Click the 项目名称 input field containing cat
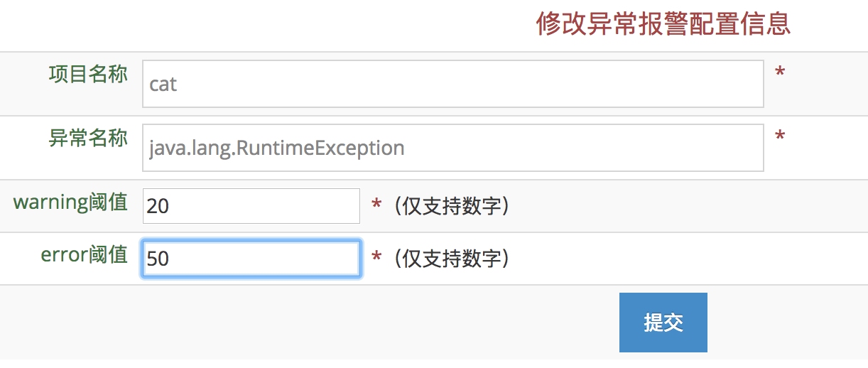The width and height of the screenshot is (868, 368). point(452,84)
